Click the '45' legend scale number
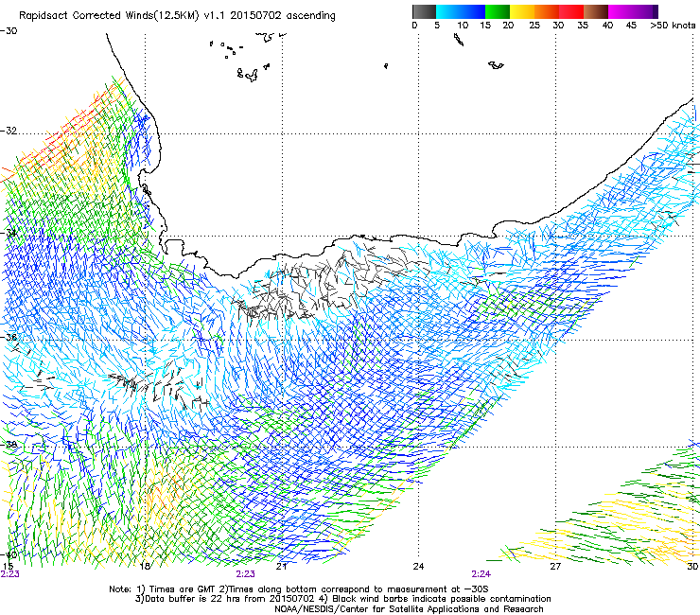Screen dimensions: 700x615 [x=631, y=26]
